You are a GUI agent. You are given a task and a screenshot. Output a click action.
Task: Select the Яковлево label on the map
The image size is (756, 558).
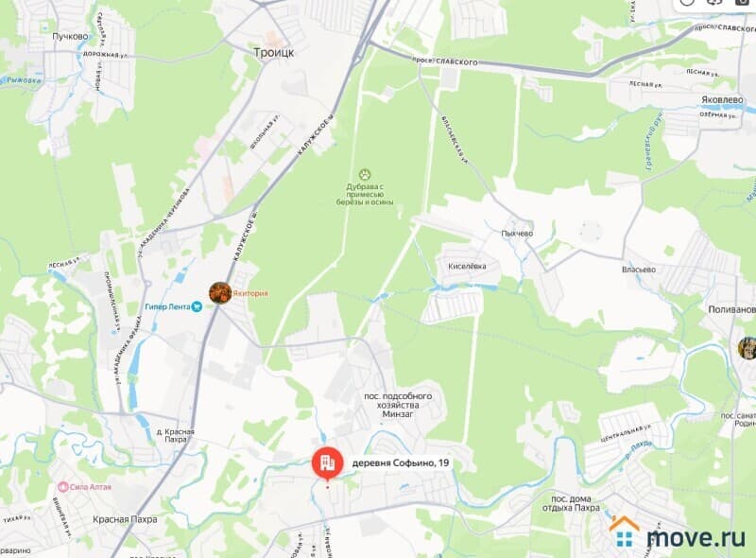pyautogui.click(x=722, y=100)
